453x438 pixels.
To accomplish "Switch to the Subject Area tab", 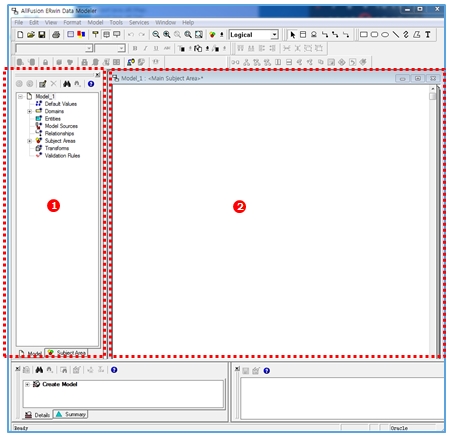I will [67, 353].
